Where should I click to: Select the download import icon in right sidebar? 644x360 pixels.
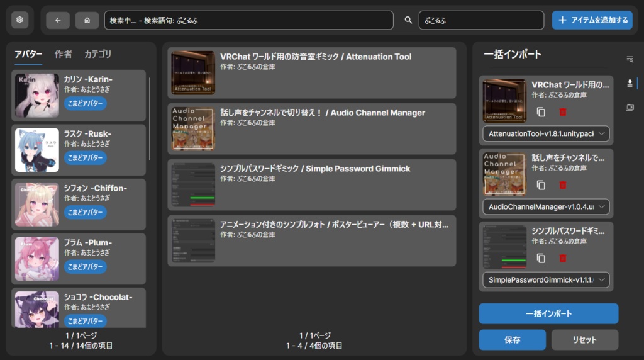(x=630, y=84)
